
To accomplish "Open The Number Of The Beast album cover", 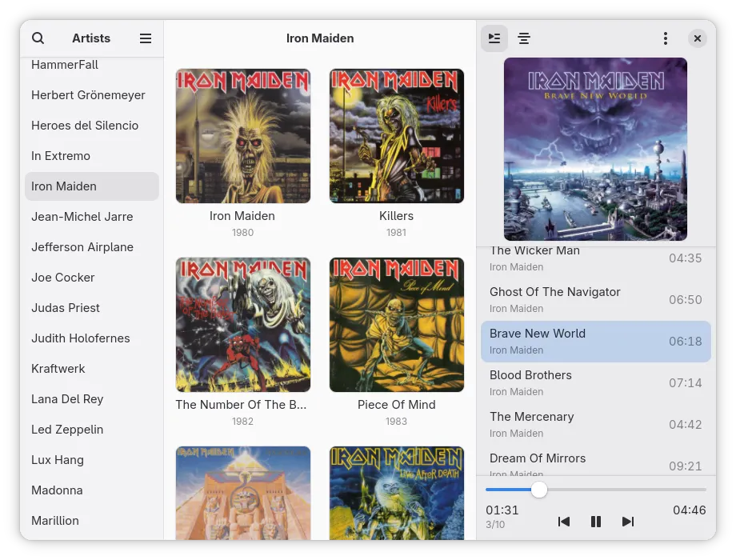I will (x=243, y=325).
